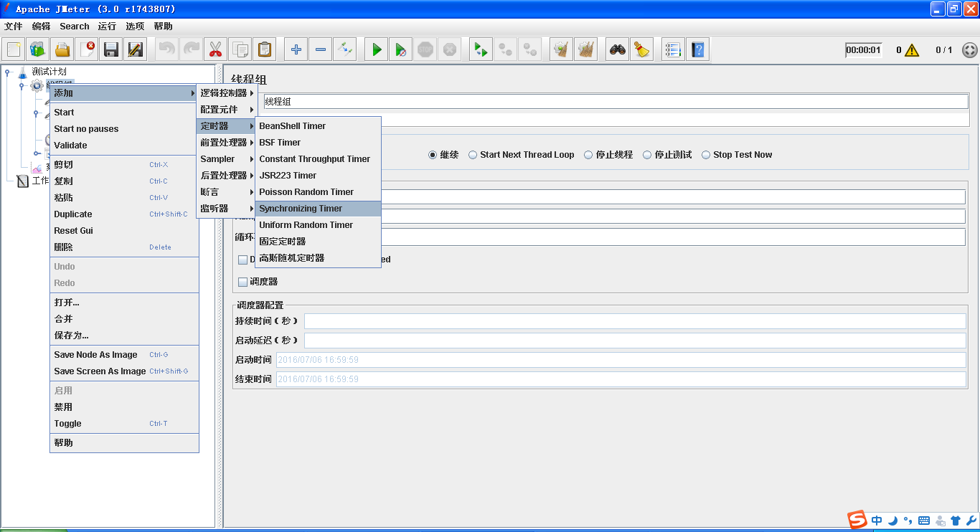The image size is (980, 532).
Task: Choose 高斯随机定时器 from submenu
Action: 318,258
